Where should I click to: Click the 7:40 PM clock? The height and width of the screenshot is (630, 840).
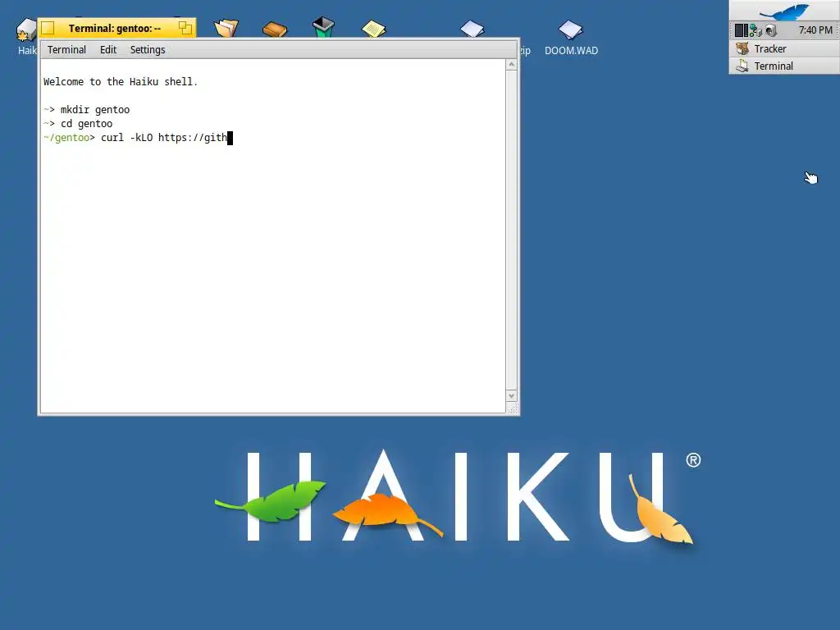[815, 30]
